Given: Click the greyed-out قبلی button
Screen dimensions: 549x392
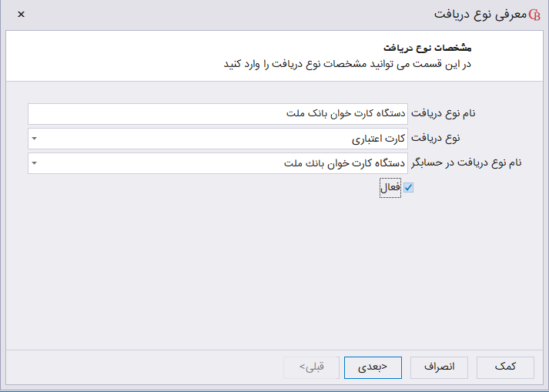Looking at the screenshot, I should pyautogui.click(x=311, y=368).
